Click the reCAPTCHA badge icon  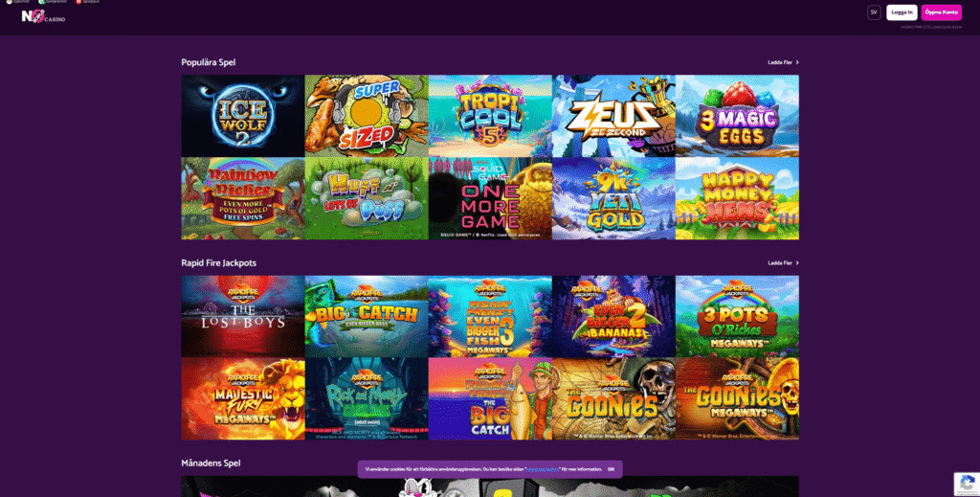coord(967,484)
